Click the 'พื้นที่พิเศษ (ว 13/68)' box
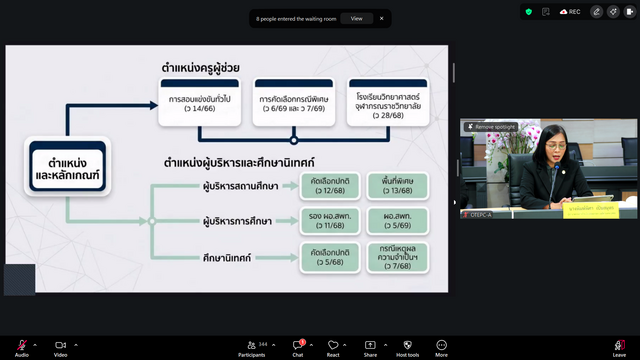 398,186
